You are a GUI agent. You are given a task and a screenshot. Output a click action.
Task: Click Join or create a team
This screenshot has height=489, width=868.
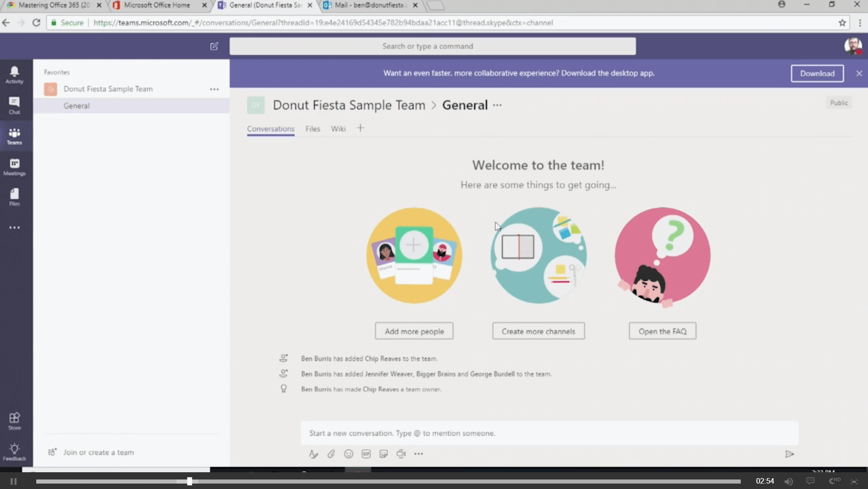click(91, 452)
